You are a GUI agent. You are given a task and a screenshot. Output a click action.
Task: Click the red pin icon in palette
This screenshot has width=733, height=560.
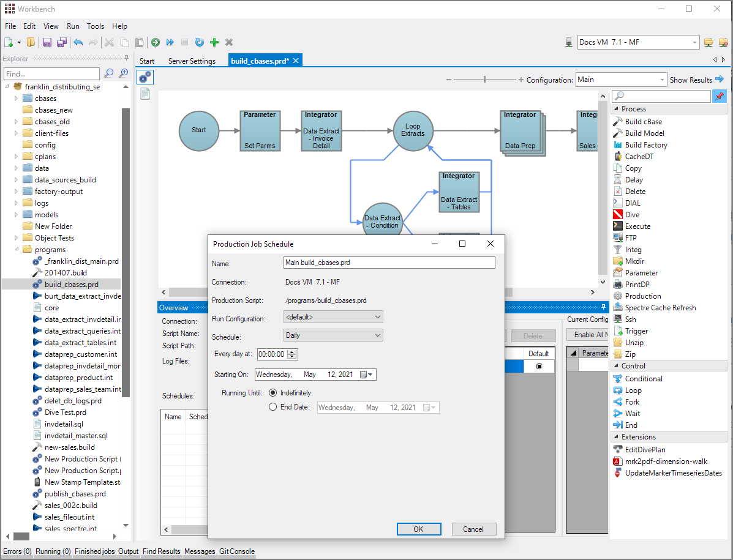(x=719, y=97)
